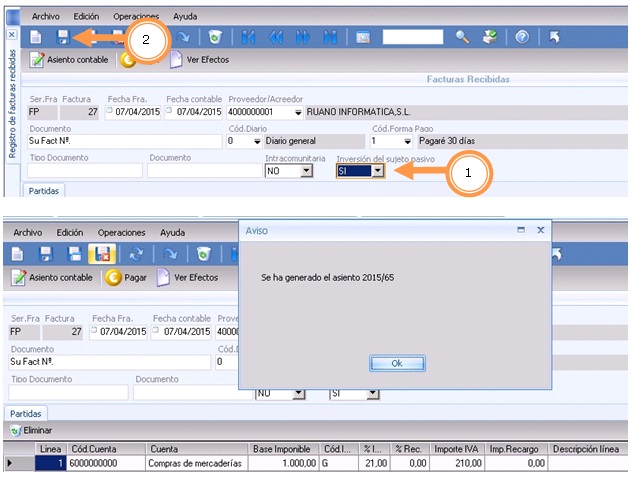Click the green trash delete icon in top toolbar
632x480 pixels.
tap(214, 37)
